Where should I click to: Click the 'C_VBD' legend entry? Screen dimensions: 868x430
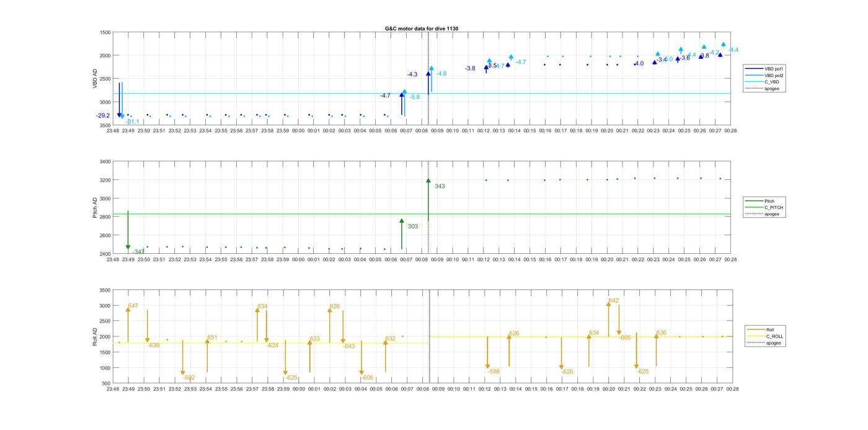pyautogui.click(x=771, y=82)
